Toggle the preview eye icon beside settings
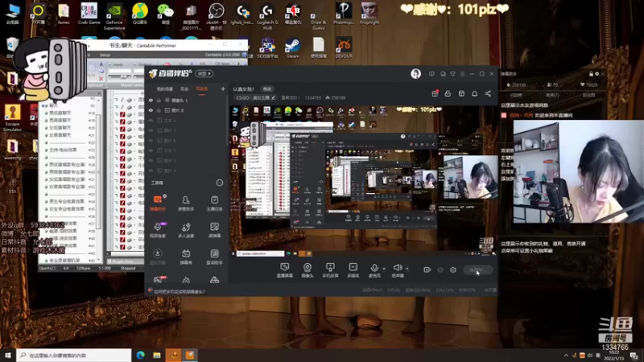The width and height of the screenshot is (644, 362). pyautogui.click(x=440, y=269)
